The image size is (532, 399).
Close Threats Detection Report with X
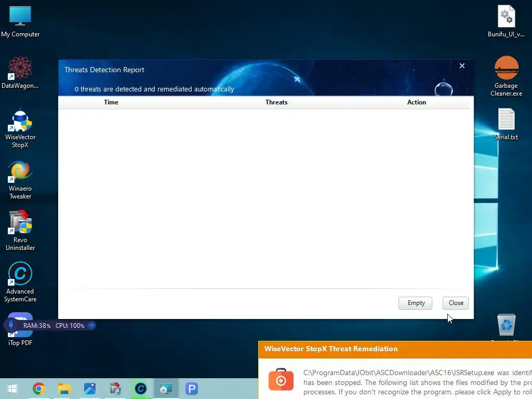pyautogui.click(x=462, y=66)
